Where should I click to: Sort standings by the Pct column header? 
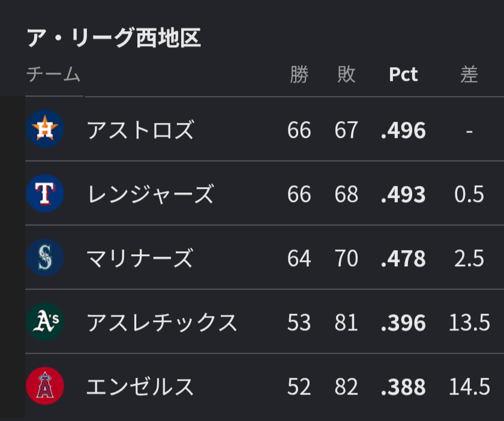point(403,74)
